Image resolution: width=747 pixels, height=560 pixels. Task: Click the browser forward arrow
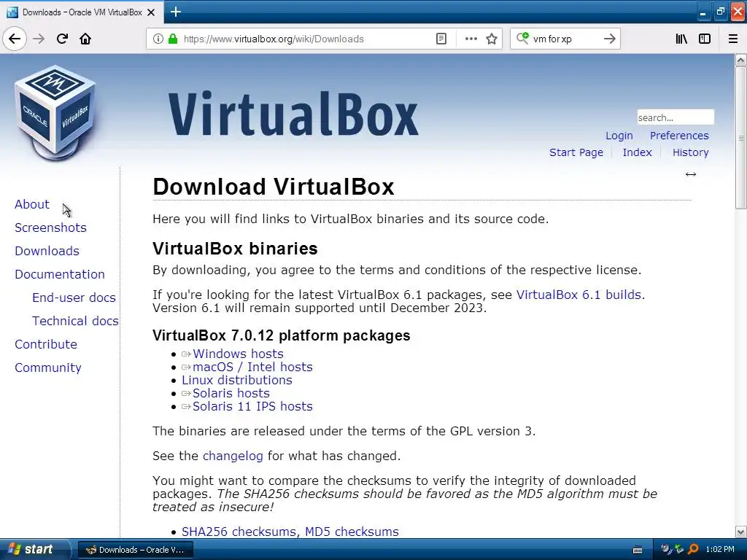[39, 39]
